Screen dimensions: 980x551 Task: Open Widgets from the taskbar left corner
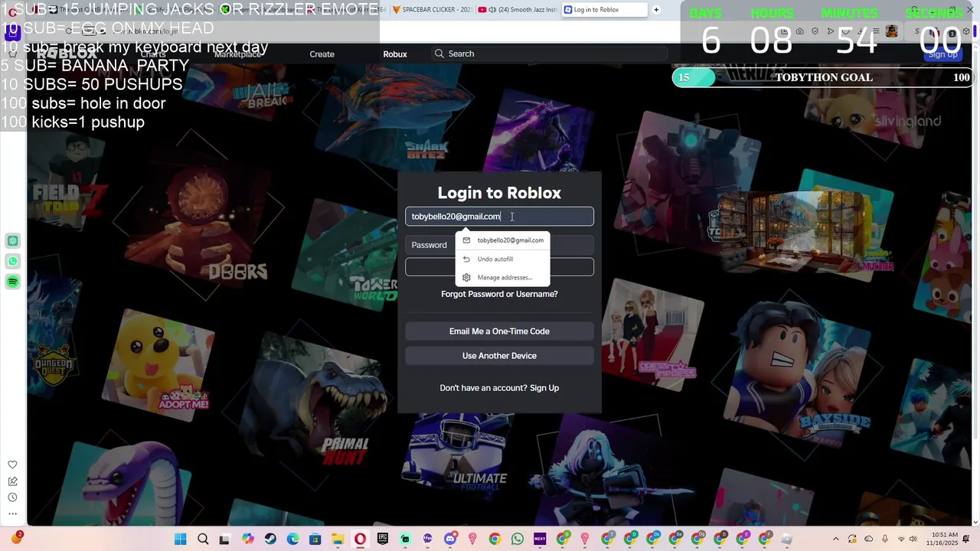click(15, 539)
